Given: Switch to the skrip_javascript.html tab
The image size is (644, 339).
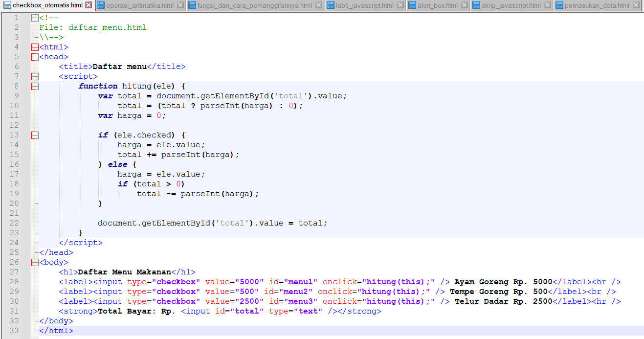Looking at the screenshot, I should pyautogui.click(x=511, y=5).
